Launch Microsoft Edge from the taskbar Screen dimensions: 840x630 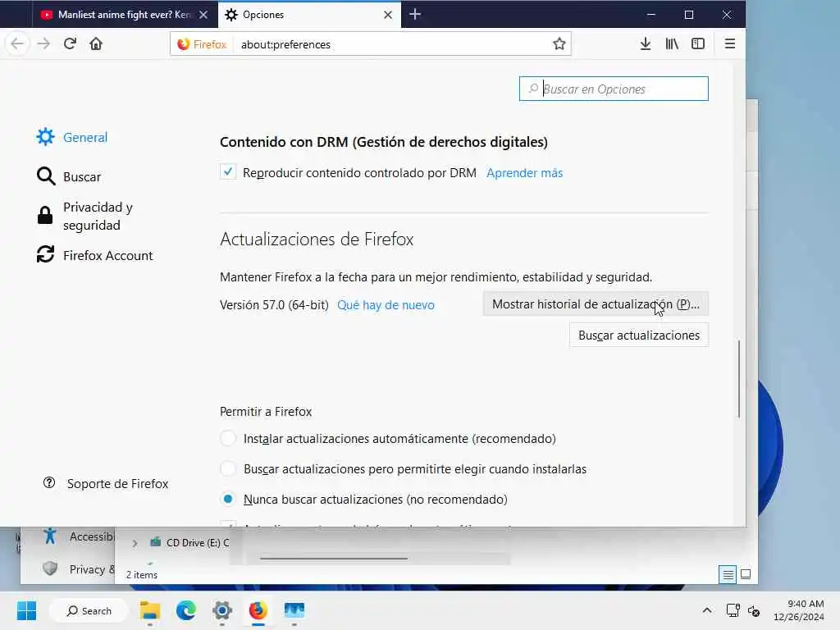coord(186,610)
